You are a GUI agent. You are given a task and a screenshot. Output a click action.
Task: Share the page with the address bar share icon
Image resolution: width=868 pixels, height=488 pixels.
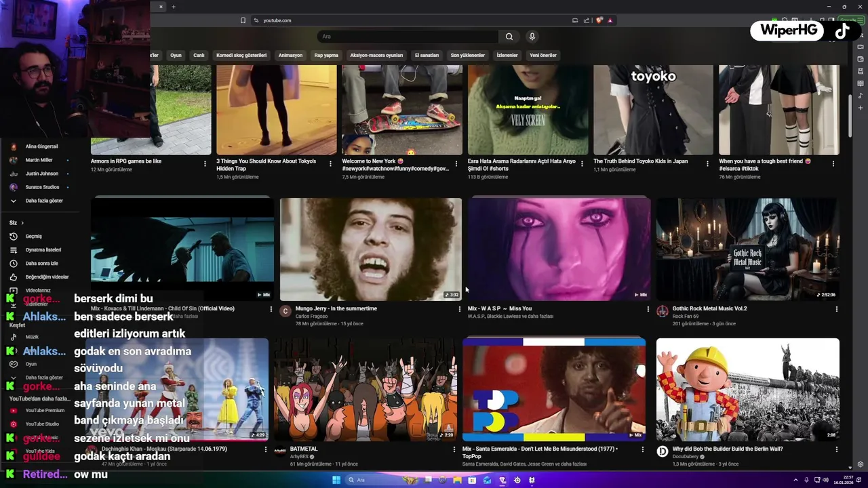tap(587, 20)
